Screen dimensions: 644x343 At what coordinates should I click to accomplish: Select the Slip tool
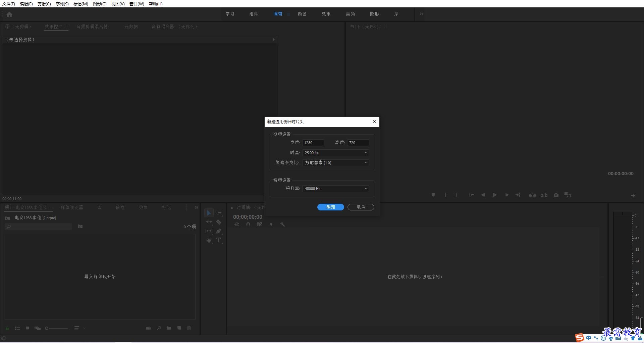point(209,231)
